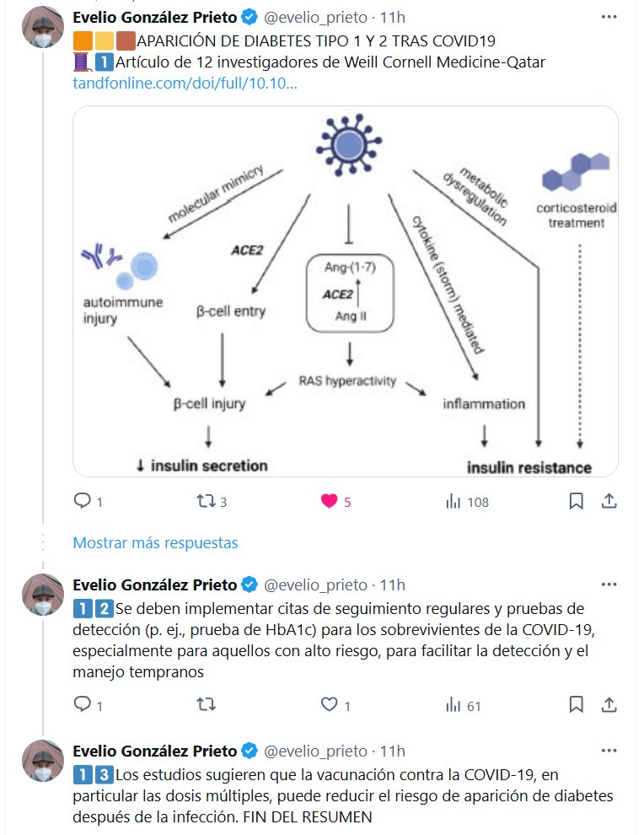Open more options on second tweet
644x835 pixels.
609,584
